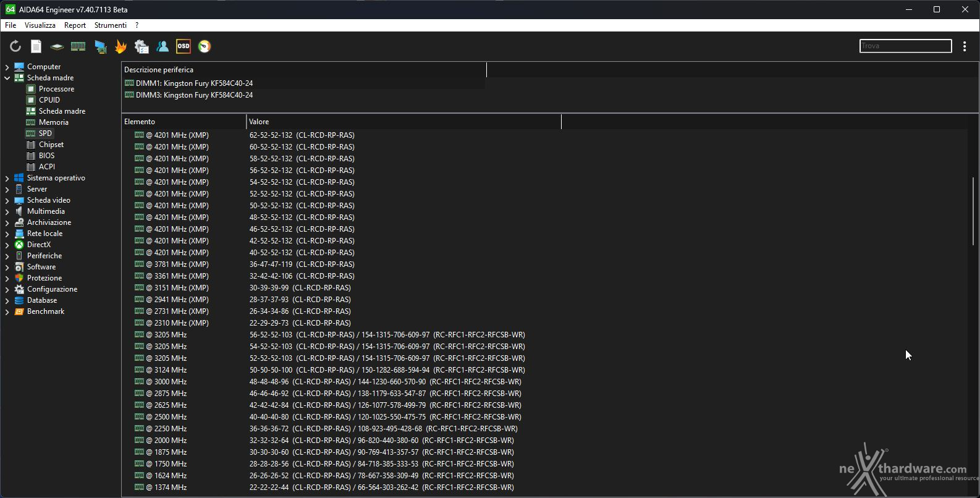Click the network audit toolbar icon
The width and height of the screenshot is (980, 498).
point(142,46)
